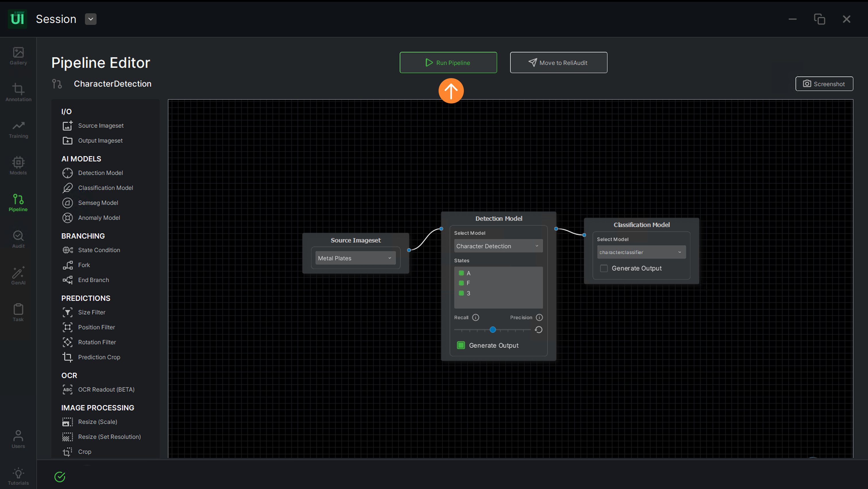Click the Recall-Precision slider handle
Screen dimensions: 868x489
click(x=492, y=330)
